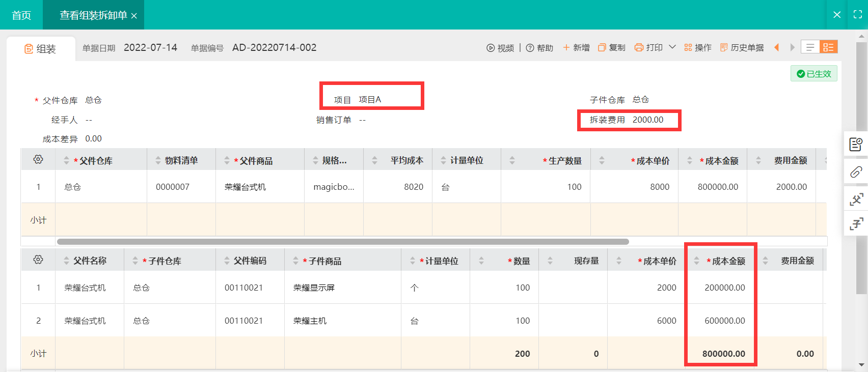Switch to the 首页 home tab
This screenshot has width=868, height=372.
(x=21, y=15)
